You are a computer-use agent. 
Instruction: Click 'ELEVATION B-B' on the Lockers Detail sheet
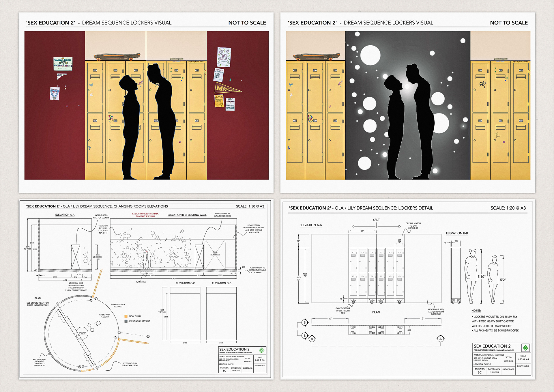[457, 233]
